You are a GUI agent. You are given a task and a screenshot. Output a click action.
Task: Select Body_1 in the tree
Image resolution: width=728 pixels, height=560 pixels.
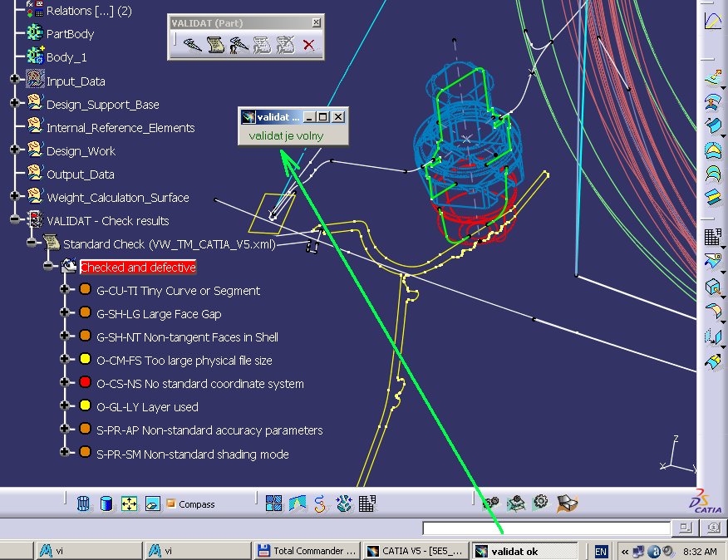point(66,57)
